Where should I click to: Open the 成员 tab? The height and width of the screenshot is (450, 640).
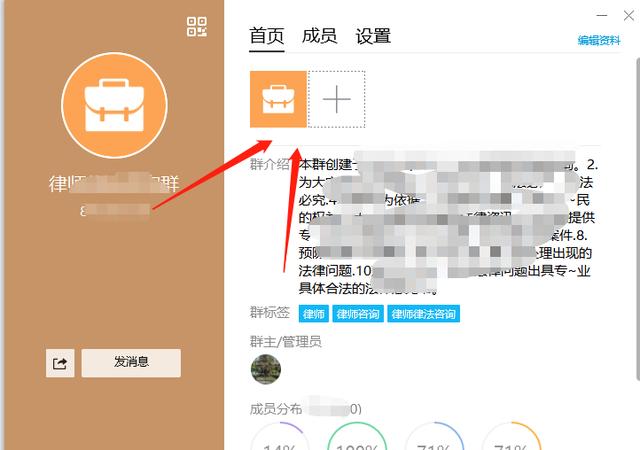point(320,36)
